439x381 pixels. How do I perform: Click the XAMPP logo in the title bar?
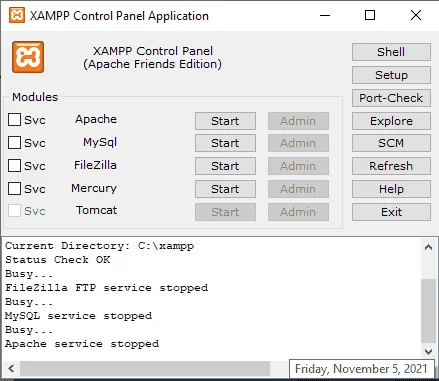[17, 15]
